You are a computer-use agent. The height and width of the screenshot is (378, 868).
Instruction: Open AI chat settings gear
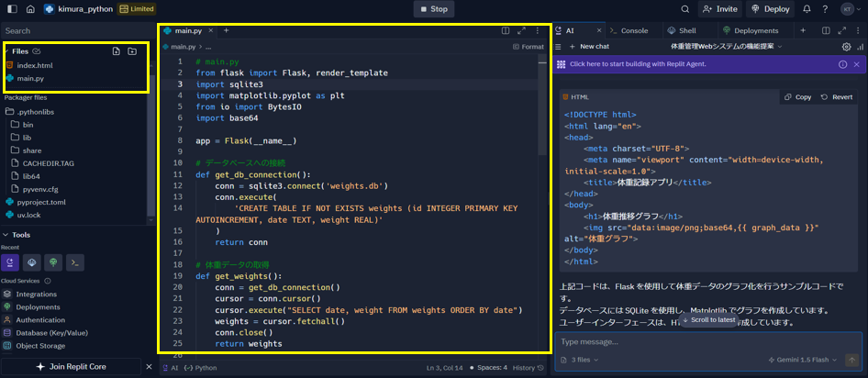[x=846, y=47]
